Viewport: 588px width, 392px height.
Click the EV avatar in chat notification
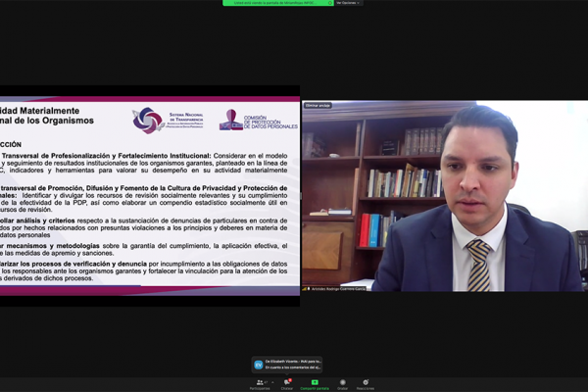[259, 365]
